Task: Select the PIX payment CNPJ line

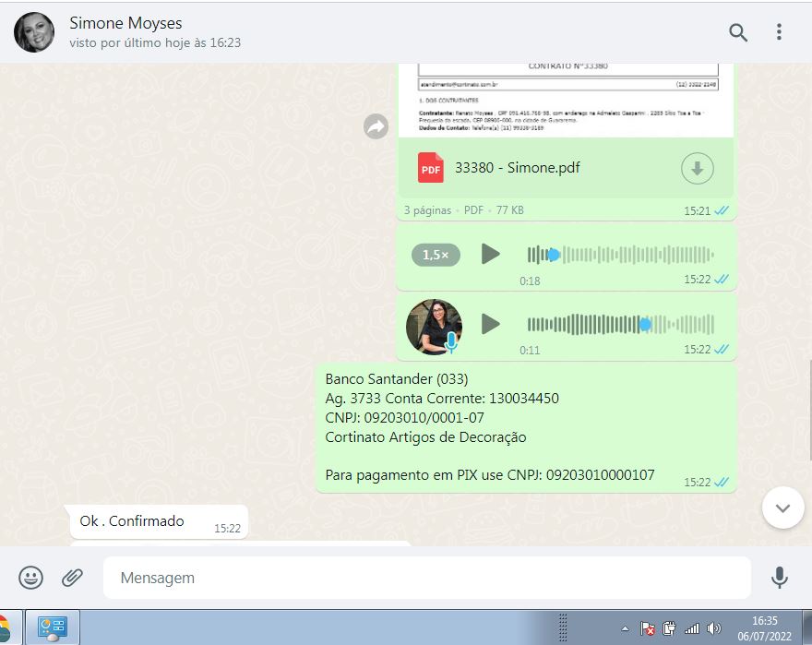Action: [x=490, y=475]
